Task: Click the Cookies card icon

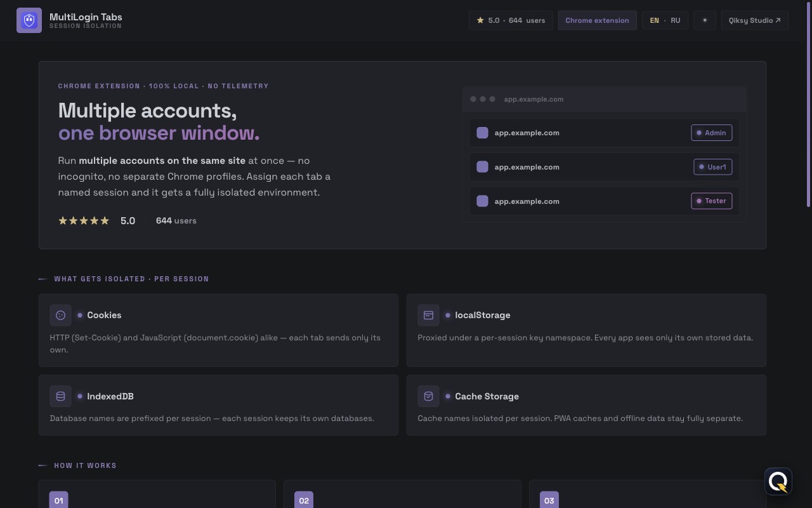Action: coord(60,315)
